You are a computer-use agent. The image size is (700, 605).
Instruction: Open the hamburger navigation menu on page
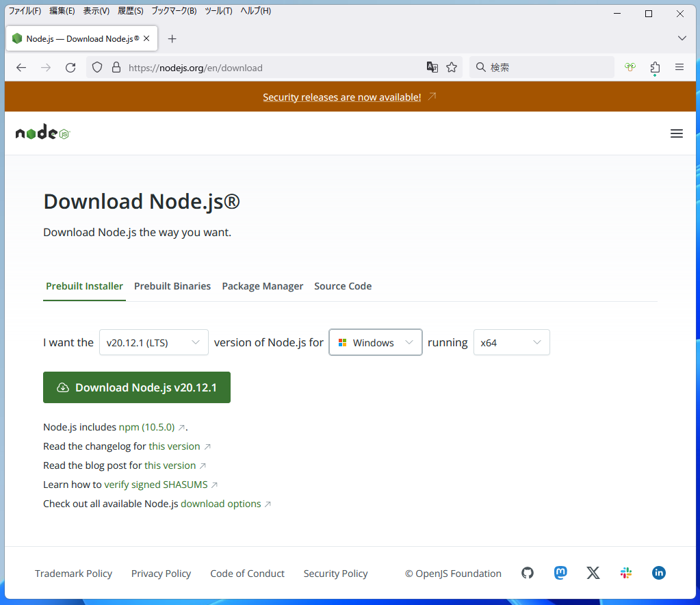pyautogui.click(x=677, y=133)
